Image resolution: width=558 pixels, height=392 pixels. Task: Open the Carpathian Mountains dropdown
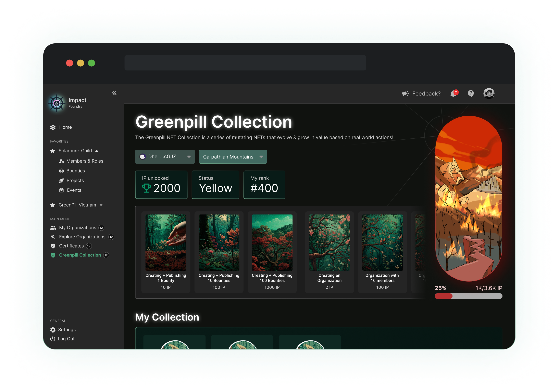[233, 157]
